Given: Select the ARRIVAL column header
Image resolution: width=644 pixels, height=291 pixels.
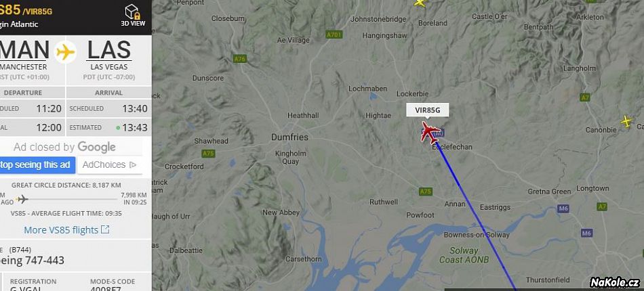Looking at the screenshot, I should pos(108,93).
